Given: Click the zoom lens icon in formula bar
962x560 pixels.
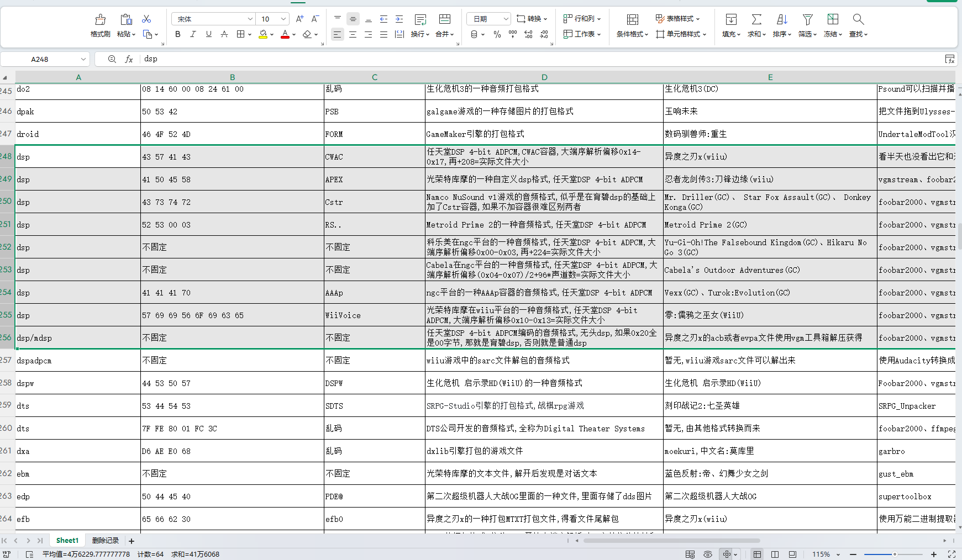Looking at the screenshot, I should pos(112,59).
